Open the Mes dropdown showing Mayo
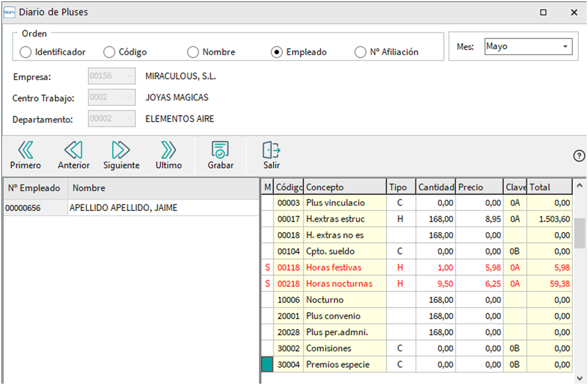 [566, 47]
